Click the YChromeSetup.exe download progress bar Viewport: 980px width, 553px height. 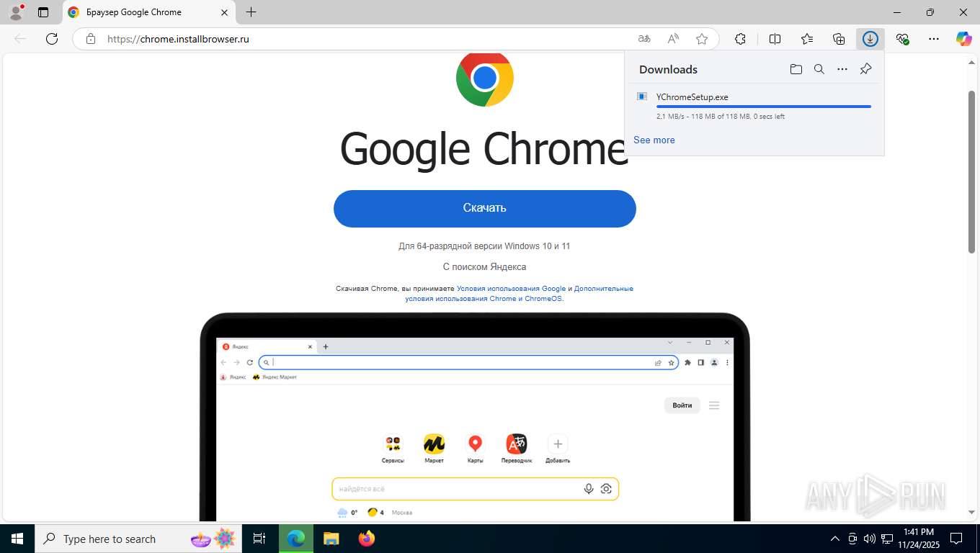764,107
